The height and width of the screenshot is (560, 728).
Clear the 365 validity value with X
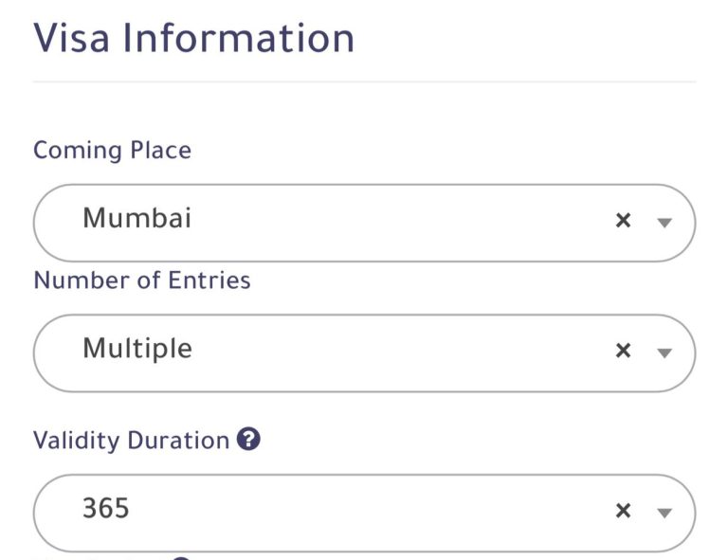pyautogui.click(x=623, y=511)
